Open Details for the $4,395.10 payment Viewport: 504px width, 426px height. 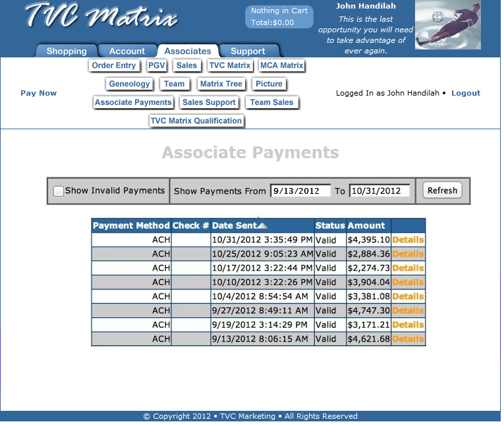[408, 239]
